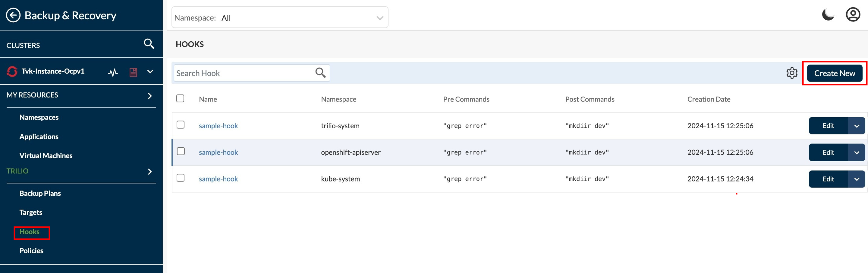The height and width of the screenshot is (273, 868).
Task: Open the user profile account icon
Action: point(853,15)
